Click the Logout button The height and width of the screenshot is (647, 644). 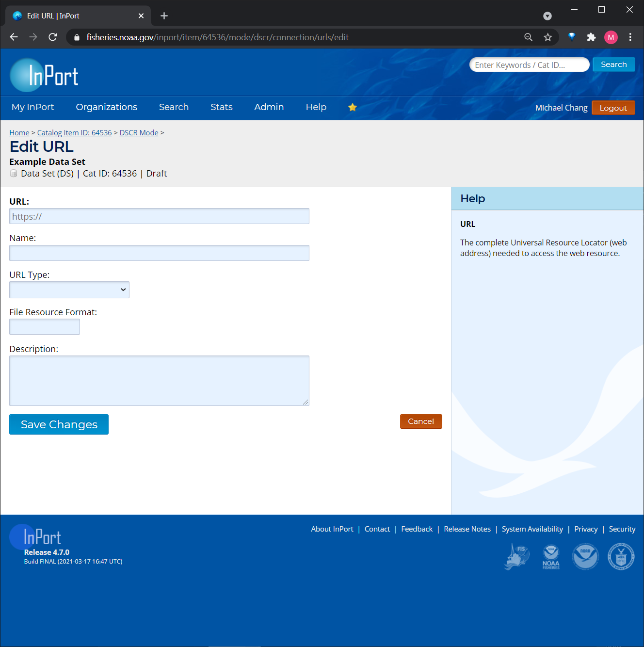pyautogui.click(x=613, y=108)
